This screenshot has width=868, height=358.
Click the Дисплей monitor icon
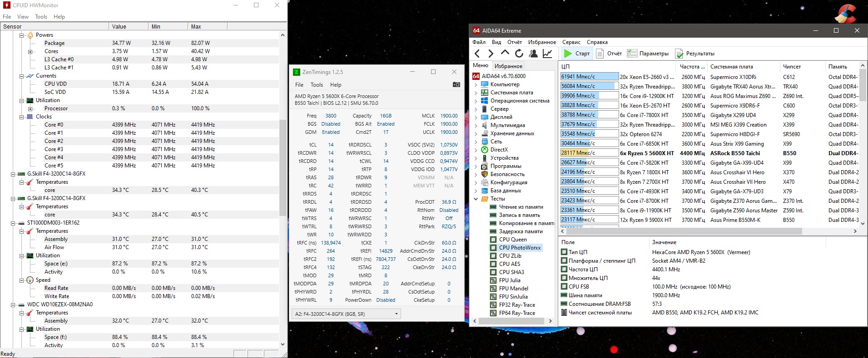(485, 117)
